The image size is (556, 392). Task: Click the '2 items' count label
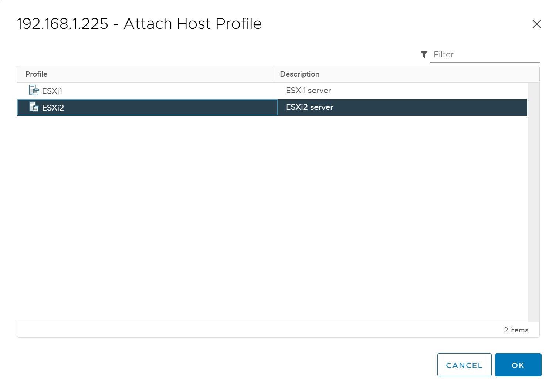[x=516, y=330]
